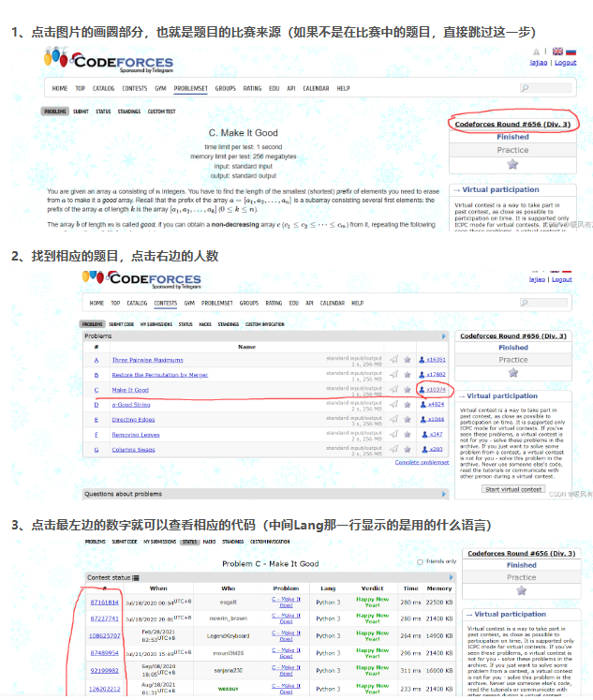Click the Codeforces logo in step 2 screenshot
593x700 pixels.
tap(141, 278)
